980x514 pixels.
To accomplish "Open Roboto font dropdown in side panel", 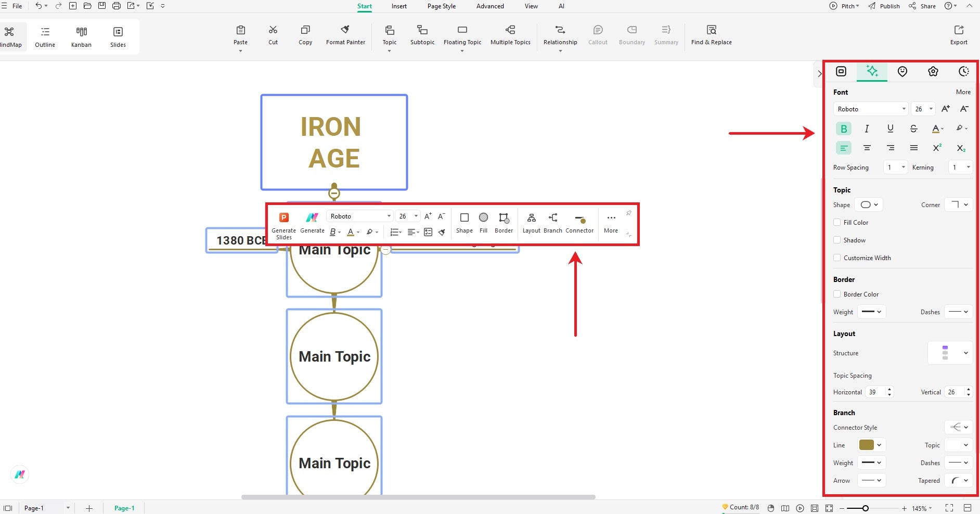I will [x=870, y=109].
